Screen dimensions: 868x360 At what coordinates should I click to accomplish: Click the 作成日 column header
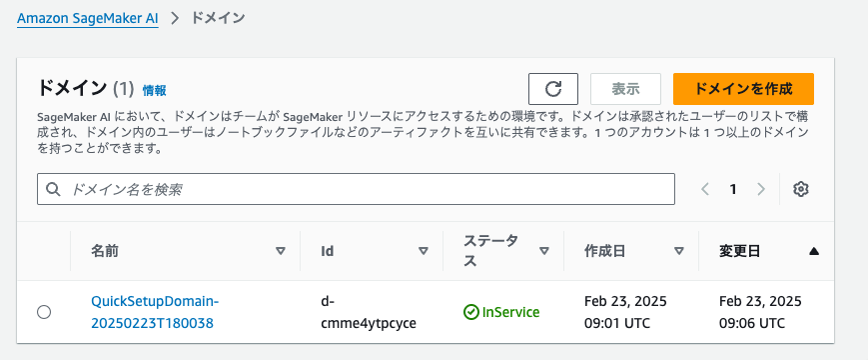pyautogui.click(x=605, y=251)
